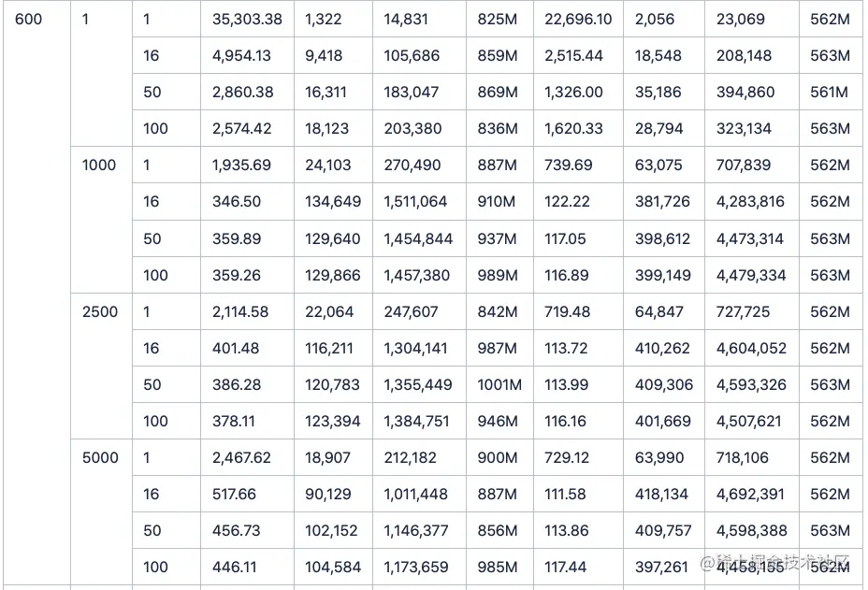Select the 989M cell
Image resolution: width=868 pixels, height=590 pixels.
pyautogui.click(x=498, y=276)
